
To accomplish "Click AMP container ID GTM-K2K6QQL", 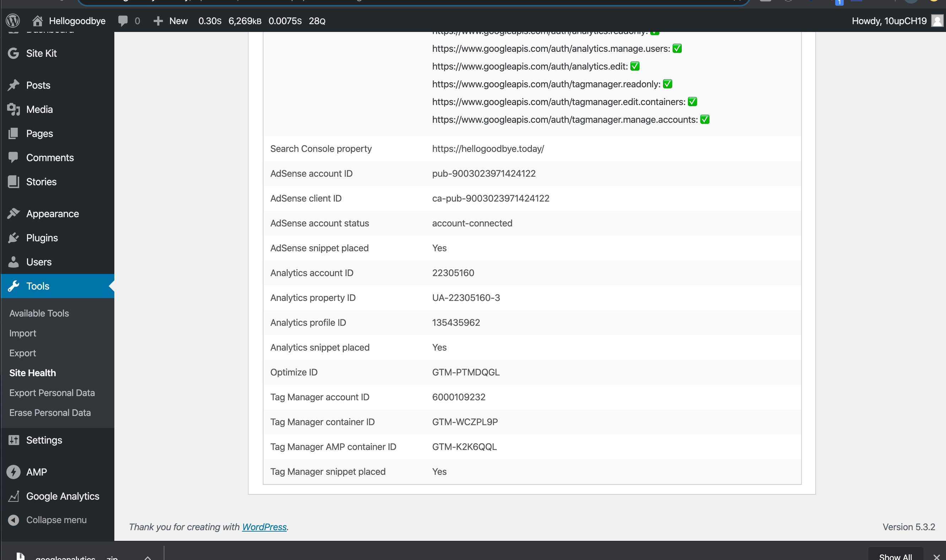I will coord(464,447).
